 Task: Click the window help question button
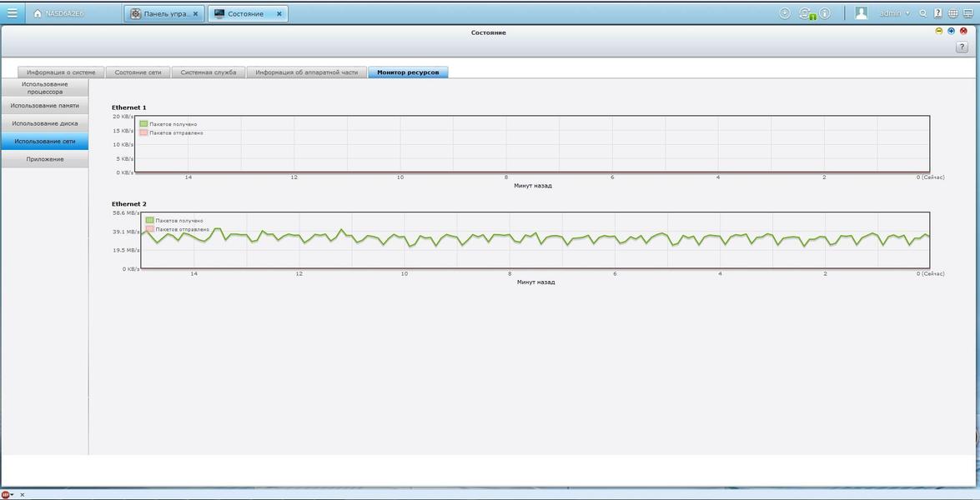coord(961,47)
